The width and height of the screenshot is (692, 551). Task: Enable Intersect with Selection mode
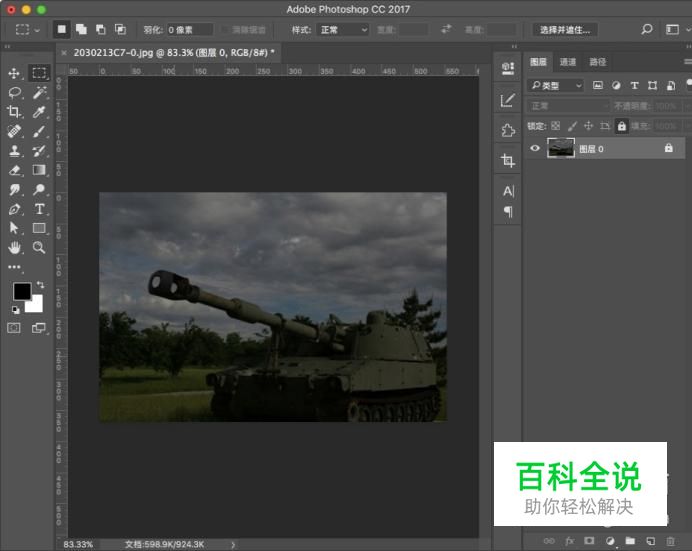(120, 29)
